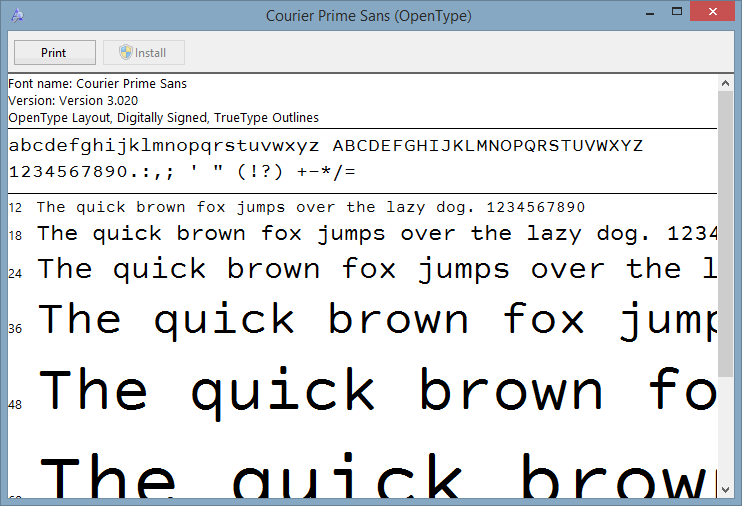742x506 pixels.
Task: Click the scroll up arrow
Action: click(x=725, y=83)
